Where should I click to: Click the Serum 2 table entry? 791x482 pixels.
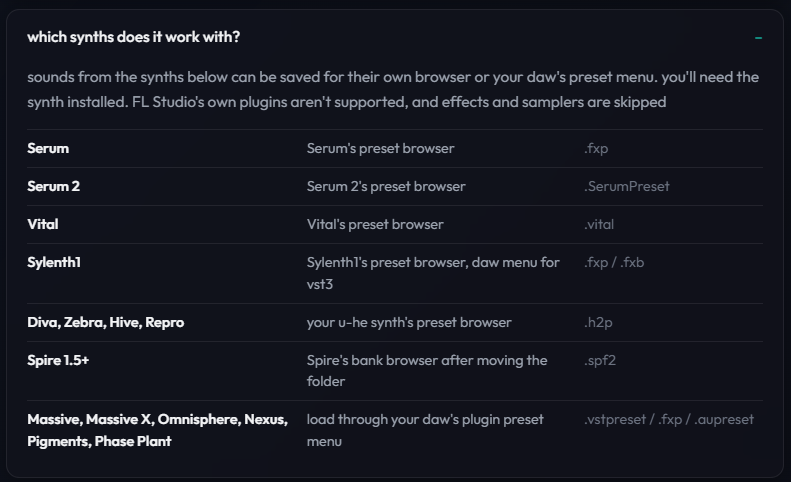pos(53,186)
